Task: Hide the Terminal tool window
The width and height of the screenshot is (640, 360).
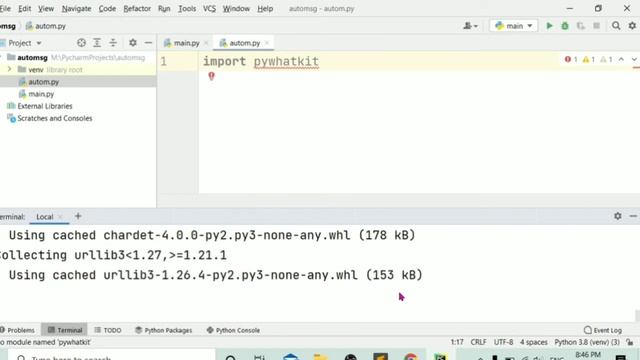Action: [x=633, y=216]
